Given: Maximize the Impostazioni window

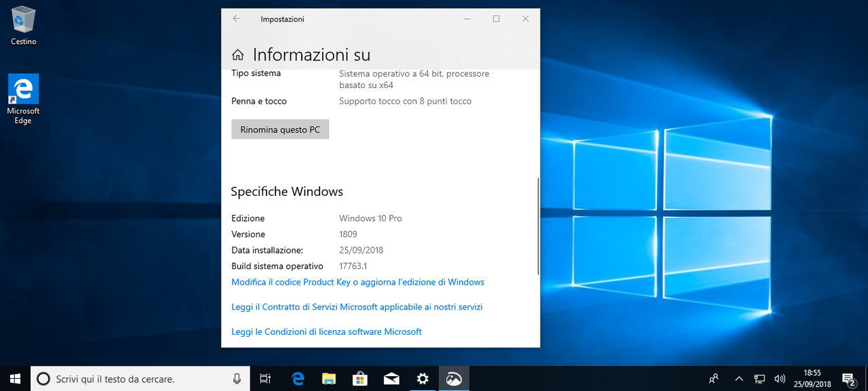Looking at the screenshot, I should [x=496, y=19].
